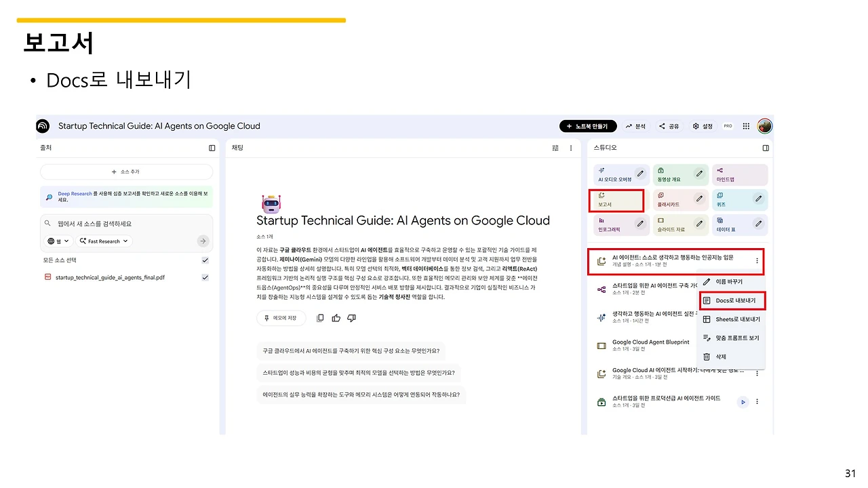Click the PRO badge
868x488 pixels.
(728, 126)
